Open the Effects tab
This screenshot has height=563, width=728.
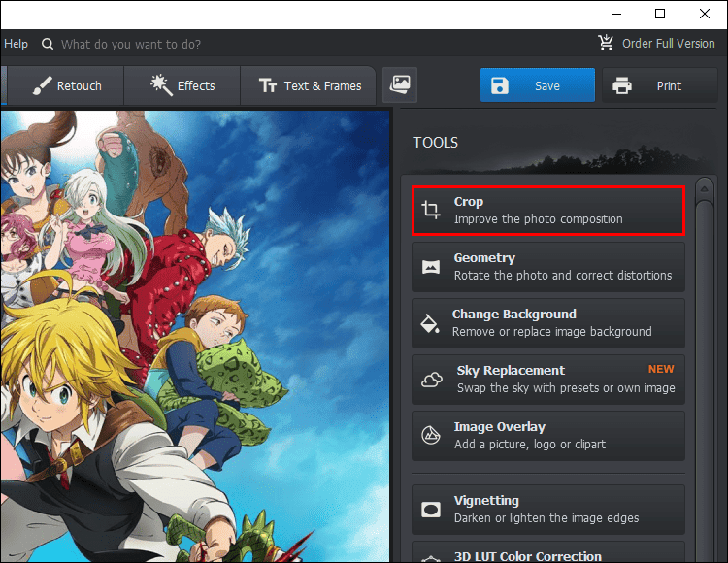click(x=182, y=85)
